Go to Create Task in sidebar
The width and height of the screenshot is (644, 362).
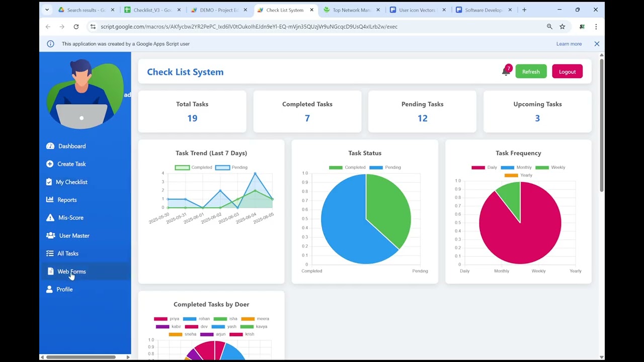(66, 164)
